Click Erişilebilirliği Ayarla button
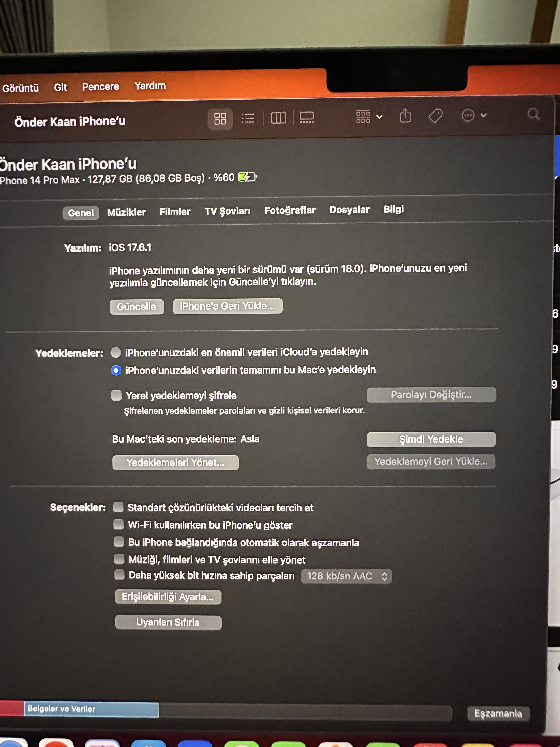560x747 pixels. [168, 597]
